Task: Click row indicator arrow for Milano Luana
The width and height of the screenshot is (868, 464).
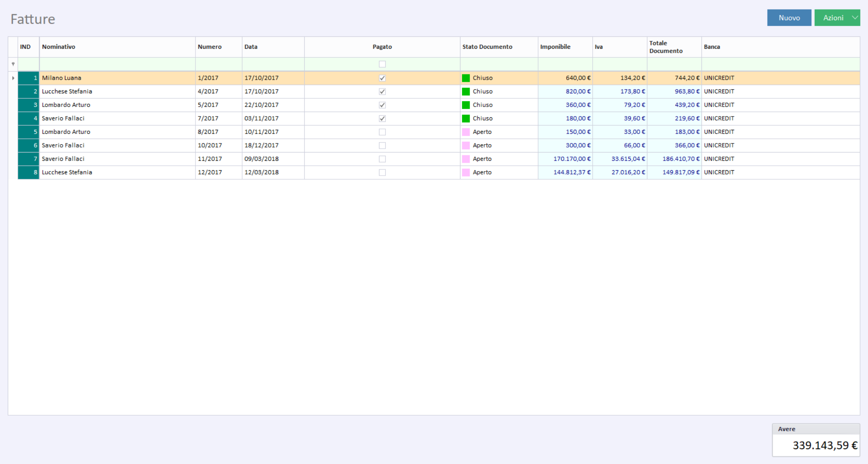Action: (13, 78)
